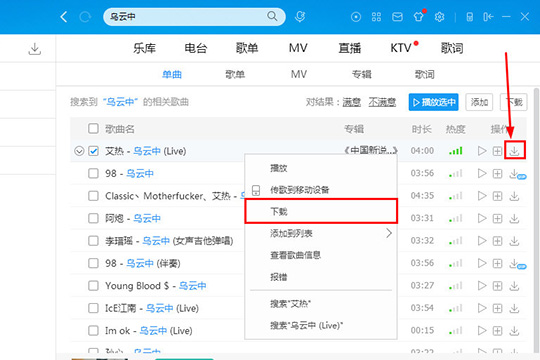
Task: Click the 不满意 feedback link
Action: coord(382,102)
